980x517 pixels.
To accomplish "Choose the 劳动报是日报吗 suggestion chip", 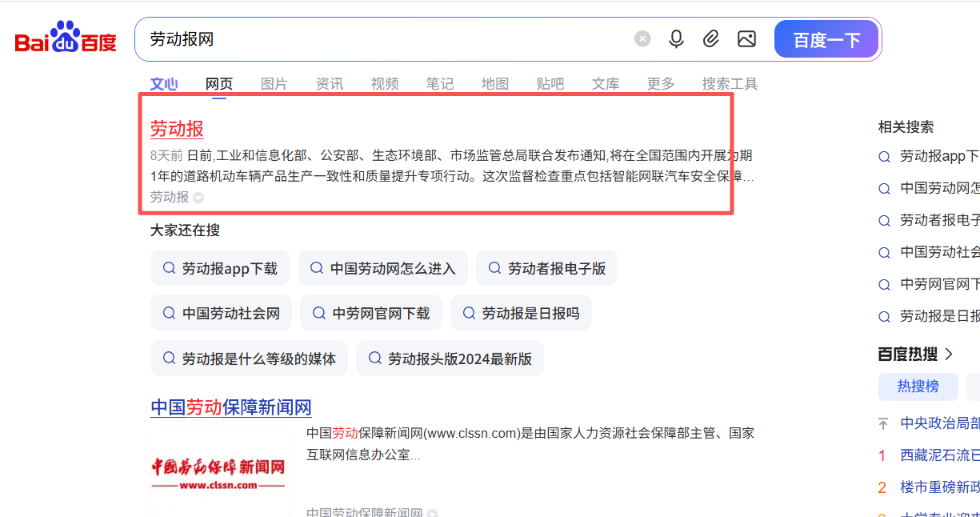I will (521, 313).
